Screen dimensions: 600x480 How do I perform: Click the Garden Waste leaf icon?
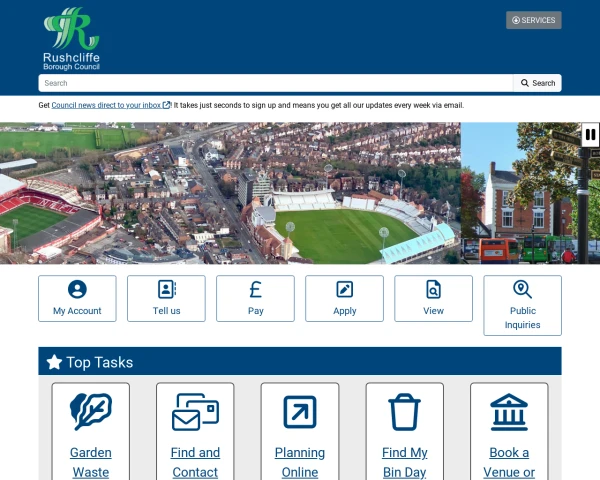click(91, 412)
